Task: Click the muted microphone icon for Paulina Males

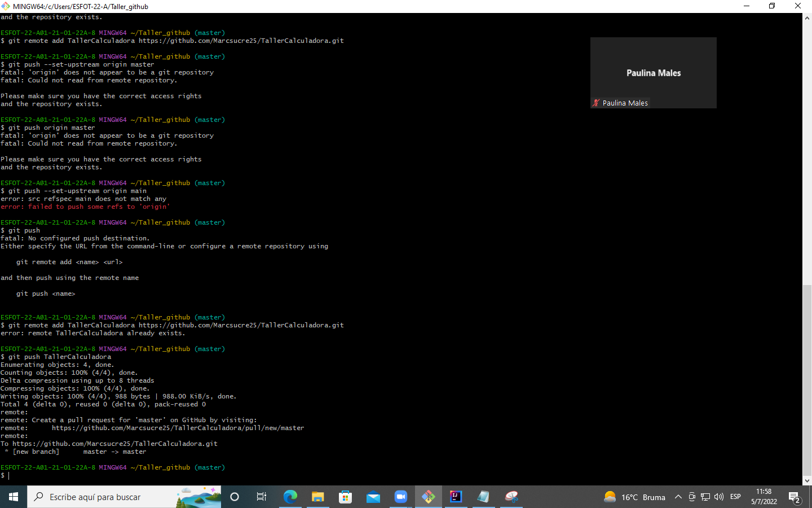Action: (x=596, y=103)
